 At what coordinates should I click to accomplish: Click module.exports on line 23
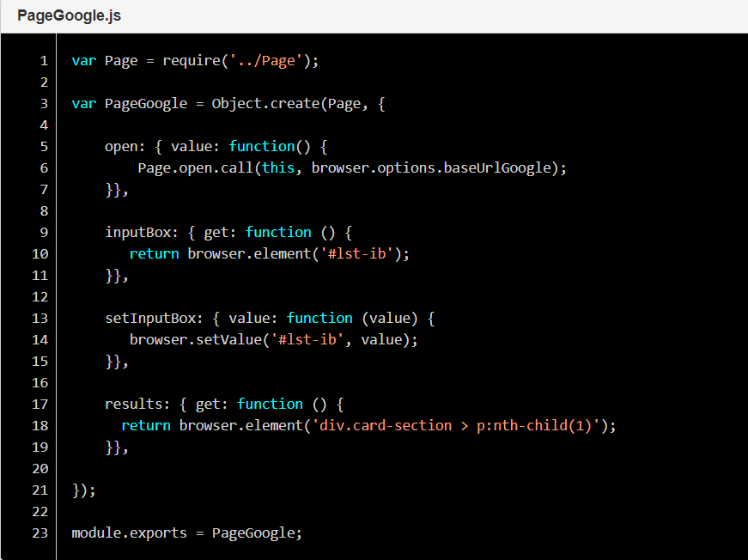pos(130,533)
